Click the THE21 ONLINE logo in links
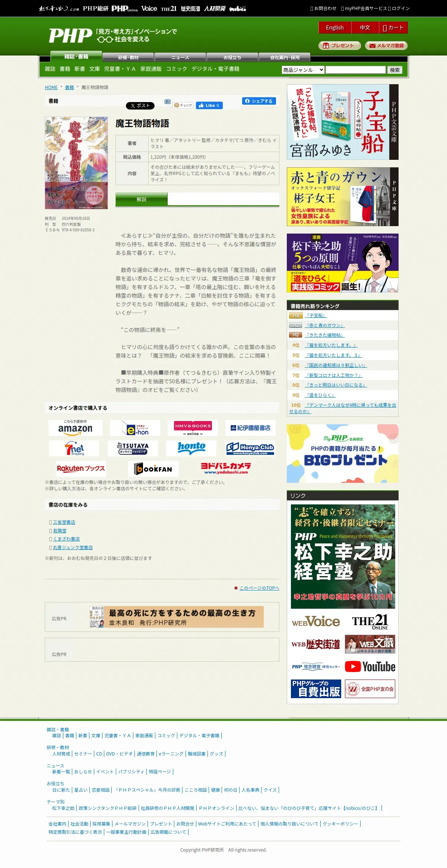The image size is (447, 868). 370,622
